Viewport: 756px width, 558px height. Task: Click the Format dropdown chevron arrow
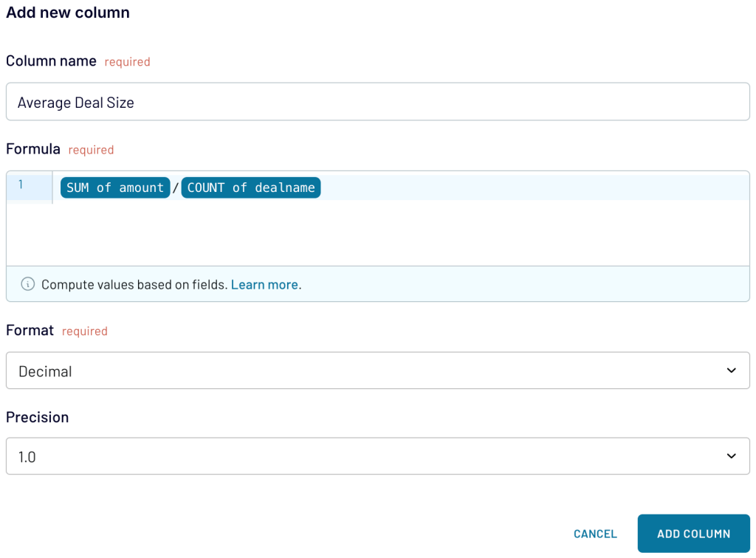[731, 370]
